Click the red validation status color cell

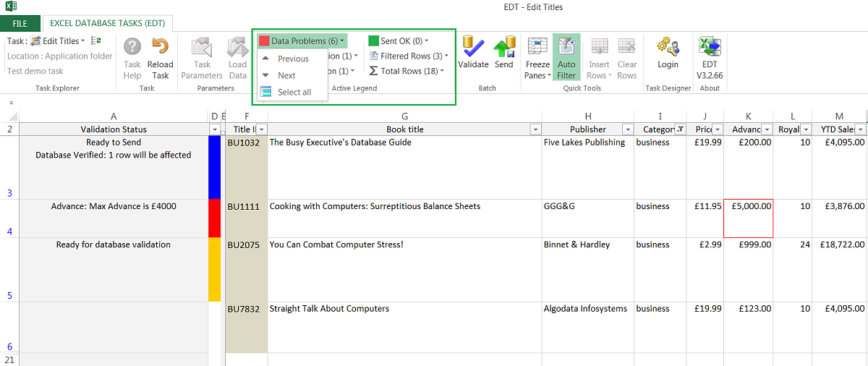pyautogui.click(x=214, y=218)
